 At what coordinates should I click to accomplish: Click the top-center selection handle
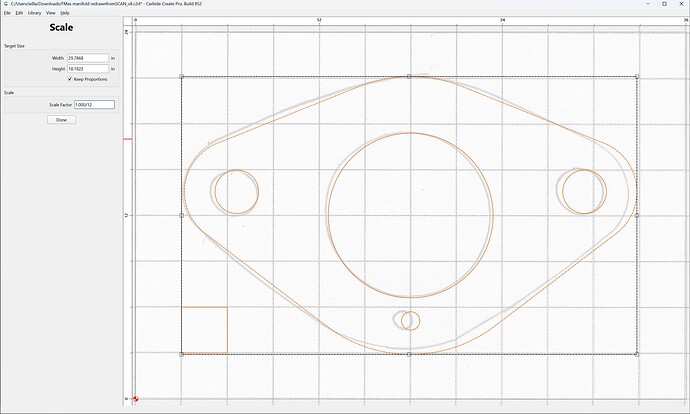tap(409, 77)
